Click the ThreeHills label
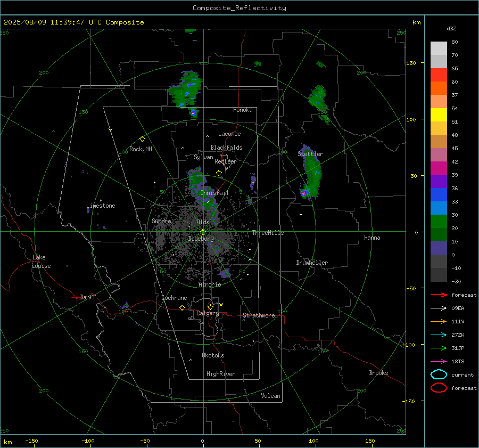 (268, 233)
